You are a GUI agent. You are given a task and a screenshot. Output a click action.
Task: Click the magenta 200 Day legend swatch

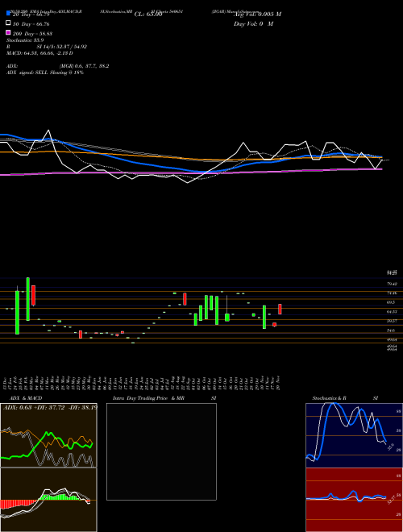[x=8, y=32]
